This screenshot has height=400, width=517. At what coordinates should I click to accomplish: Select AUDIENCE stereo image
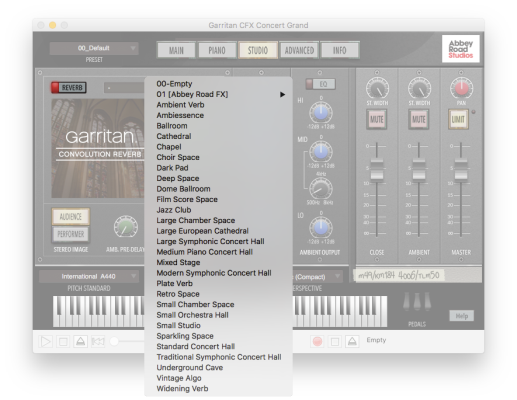[71, 217]
